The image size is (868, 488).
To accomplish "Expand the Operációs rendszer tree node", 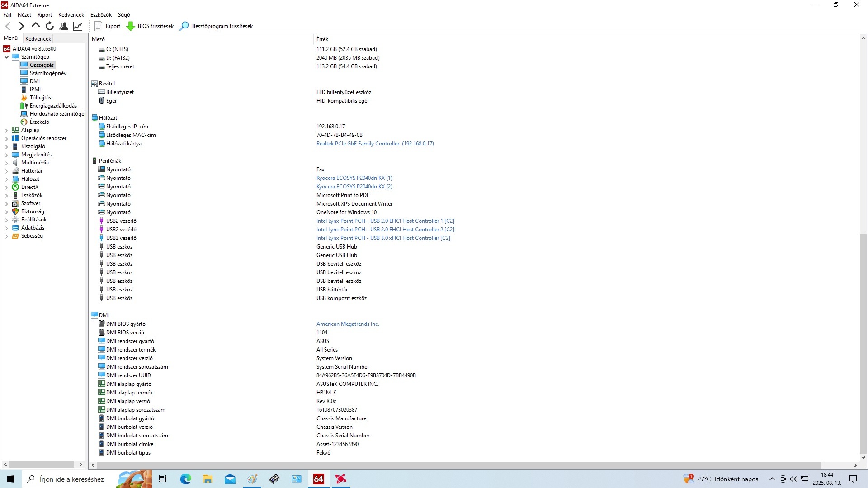I will pyautogui.click(x=6, y=139).
